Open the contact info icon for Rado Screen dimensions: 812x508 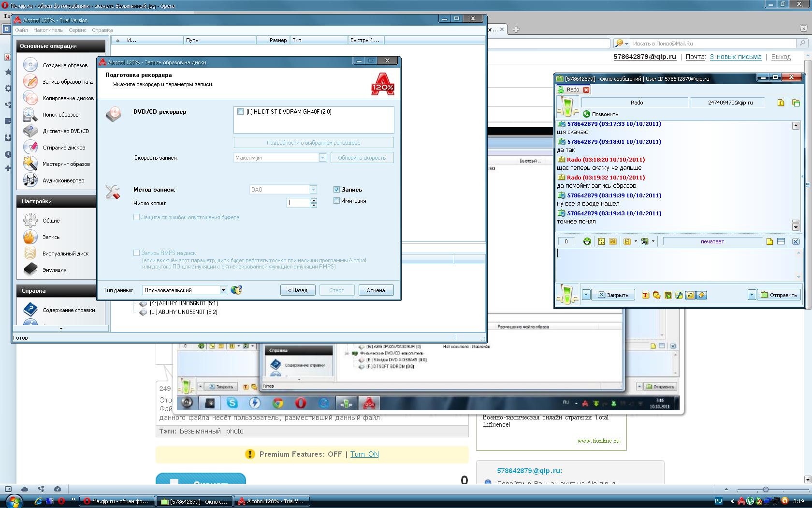pos(781,103)
